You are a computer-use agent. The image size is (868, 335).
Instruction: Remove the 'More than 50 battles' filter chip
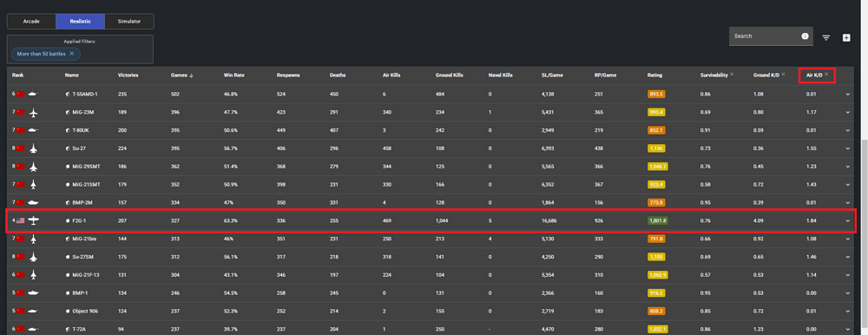tap(71, 54)
